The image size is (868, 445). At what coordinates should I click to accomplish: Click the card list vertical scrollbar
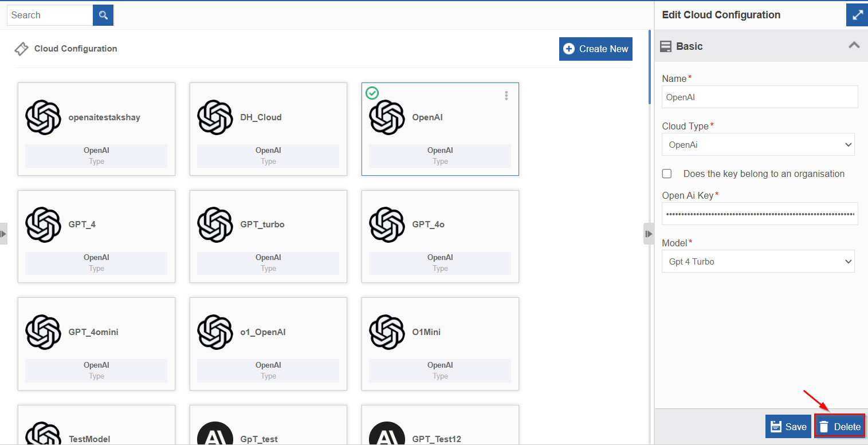(649, 67)
